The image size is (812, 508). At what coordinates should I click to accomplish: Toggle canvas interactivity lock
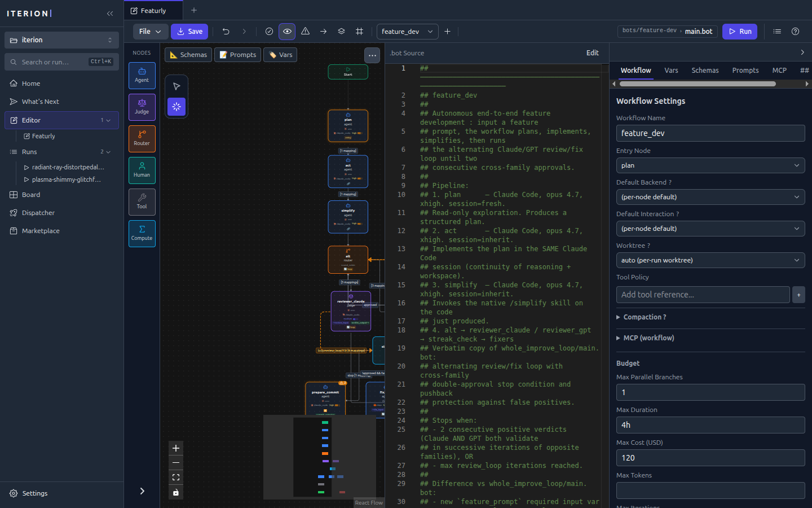click(176, 492)
